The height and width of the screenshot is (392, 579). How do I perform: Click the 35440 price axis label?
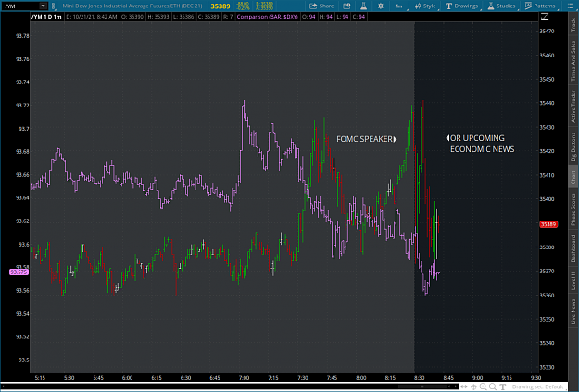coord(547,103)
